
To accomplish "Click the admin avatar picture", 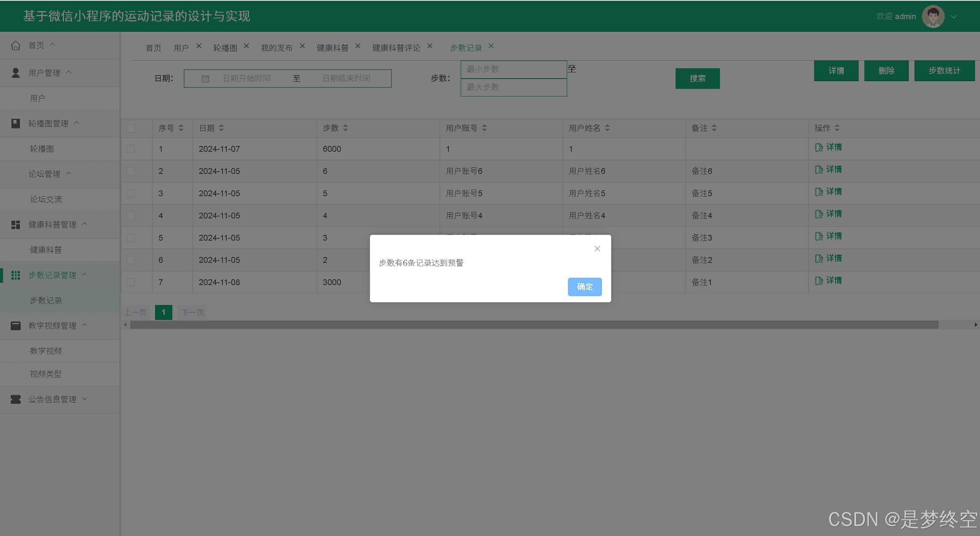I will [933, 16].
